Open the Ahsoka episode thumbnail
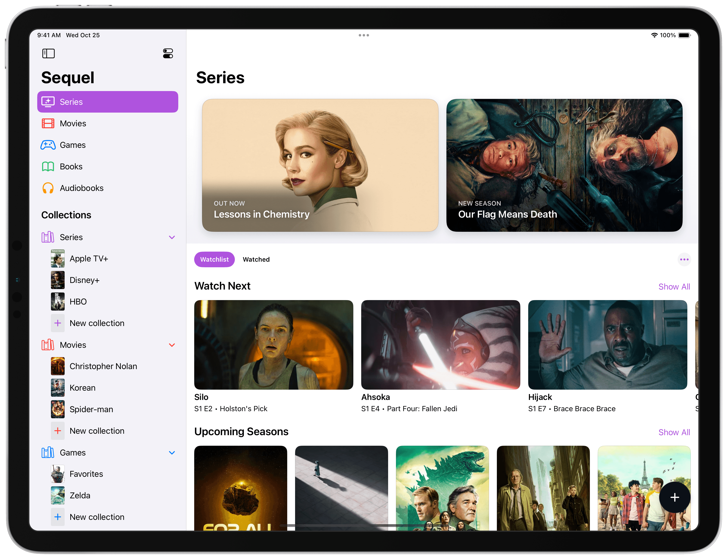This screenshot has height=560, width=728. (x=441, y=345)
